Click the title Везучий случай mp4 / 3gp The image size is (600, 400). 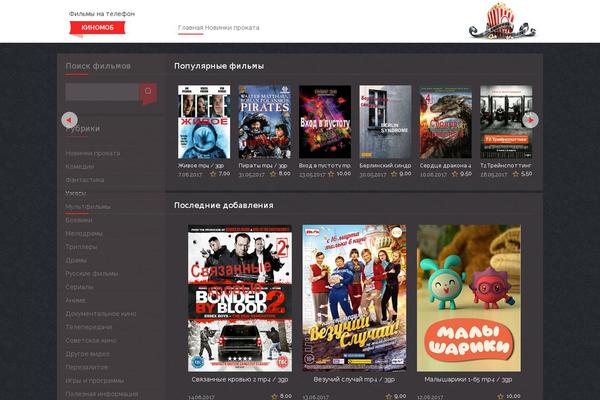(354, 380)
